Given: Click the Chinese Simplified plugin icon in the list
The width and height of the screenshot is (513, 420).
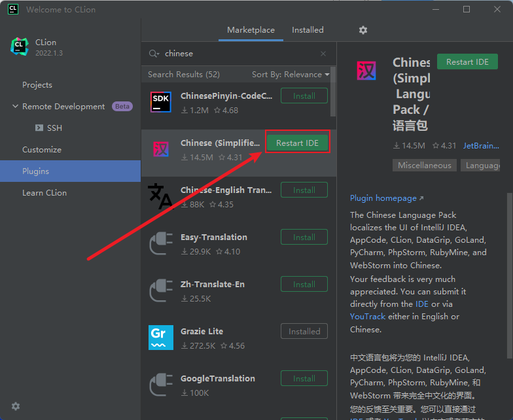Looking at the screenshot, I should [161, 149].
